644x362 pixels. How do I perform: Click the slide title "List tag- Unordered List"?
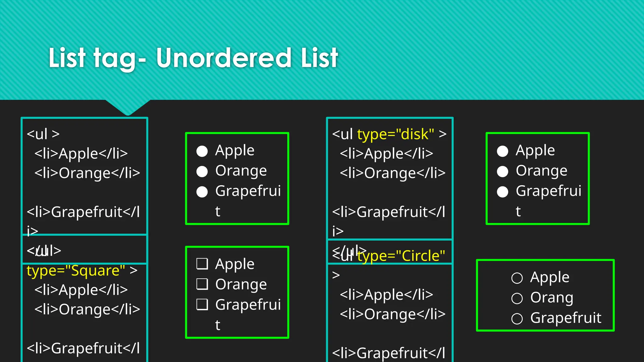click(x=193, y=58)
